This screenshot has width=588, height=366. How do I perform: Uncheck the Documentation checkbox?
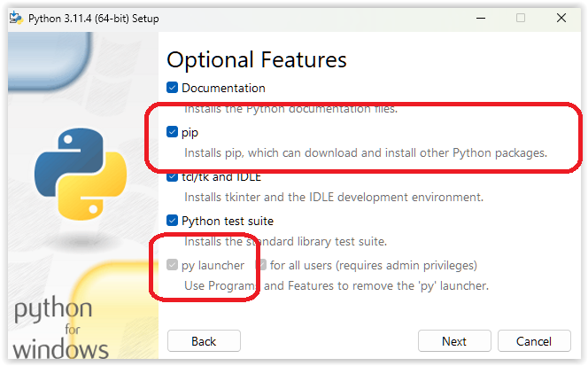172,88
